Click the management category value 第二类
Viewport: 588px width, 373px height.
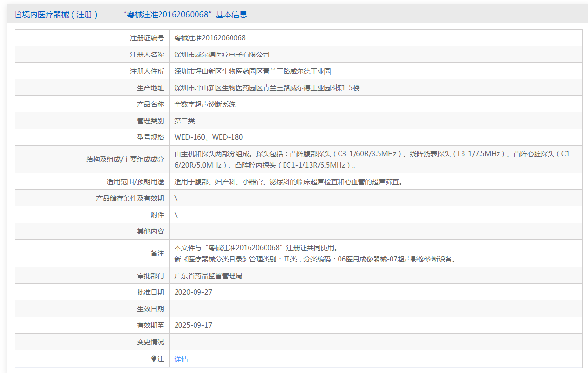click(x=184, y=121)
